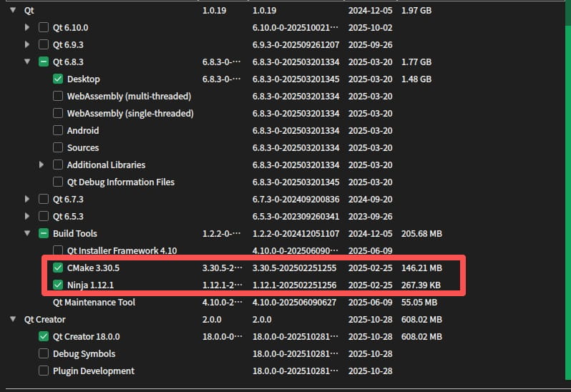571x392 pixels.
Task: Check the Plugin Development checkbox
Action: click(44, 371)
